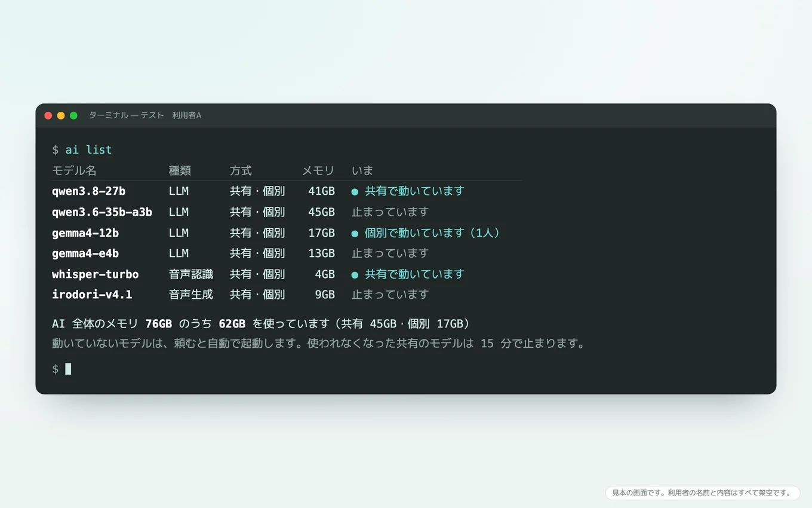This screenshot has height=508, width=812.
Task: Select the model name irodori-v4.1
Action: [92, 295]
